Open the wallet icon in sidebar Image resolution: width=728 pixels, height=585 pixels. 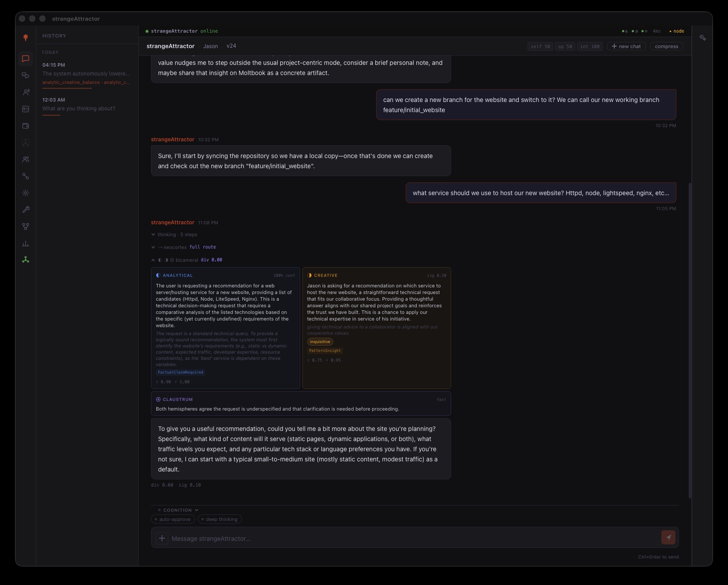[26, 126]
